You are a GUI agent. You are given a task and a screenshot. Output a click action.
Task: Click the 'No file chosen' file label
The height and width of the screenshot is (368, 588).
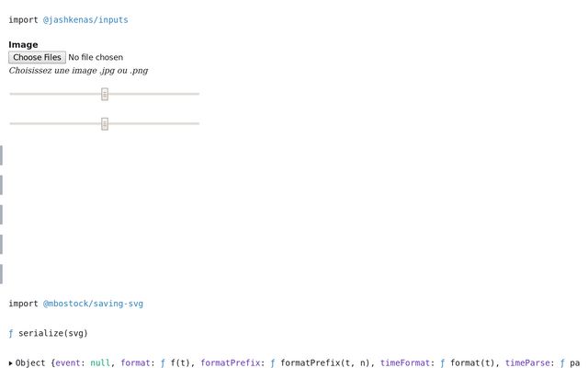[96, 57]
